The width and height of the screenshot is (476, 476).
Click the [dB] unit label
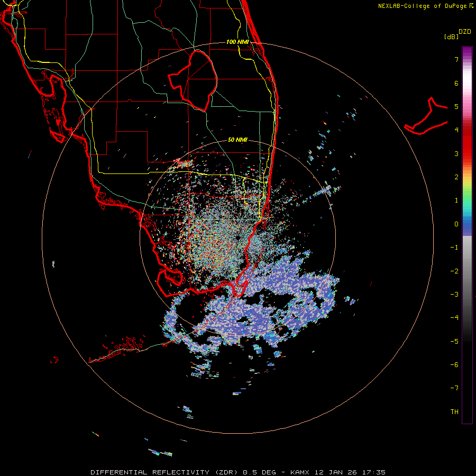(451, 36)
